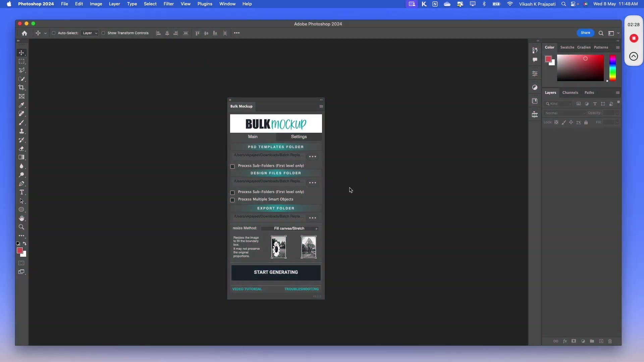644x362 pixels.
Task: Open the fx layer styles menu
Action: tap(565, 341)
